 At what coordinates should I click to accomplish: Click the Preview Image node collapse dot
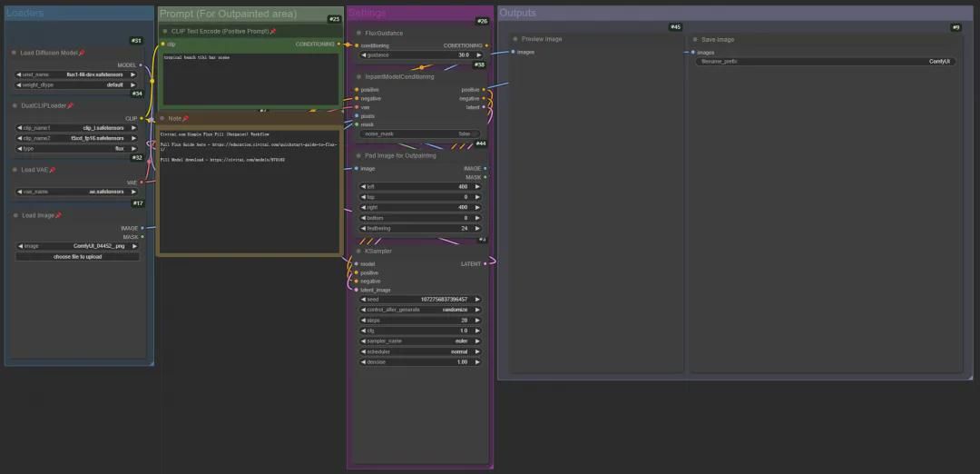(x=514, y=39)
